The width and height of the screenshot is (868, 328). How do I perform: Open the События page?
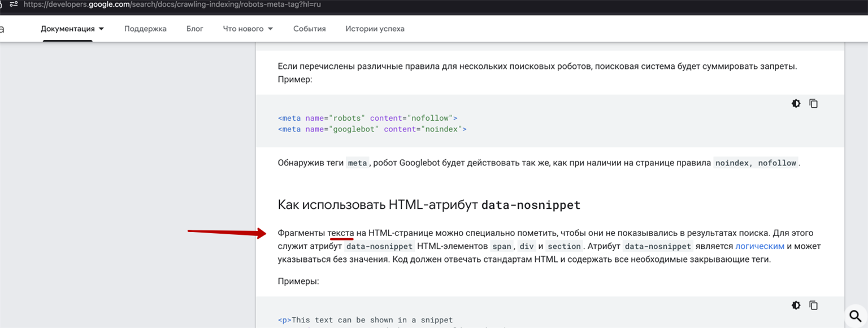pos(310,29)
